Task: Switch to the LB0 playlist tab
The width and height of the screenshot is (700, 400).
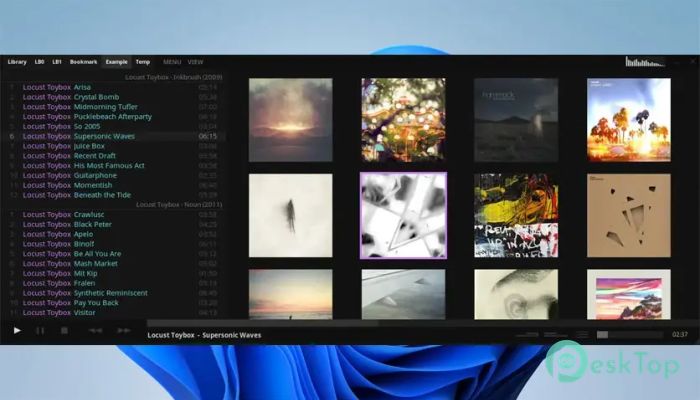Action: 39,62
